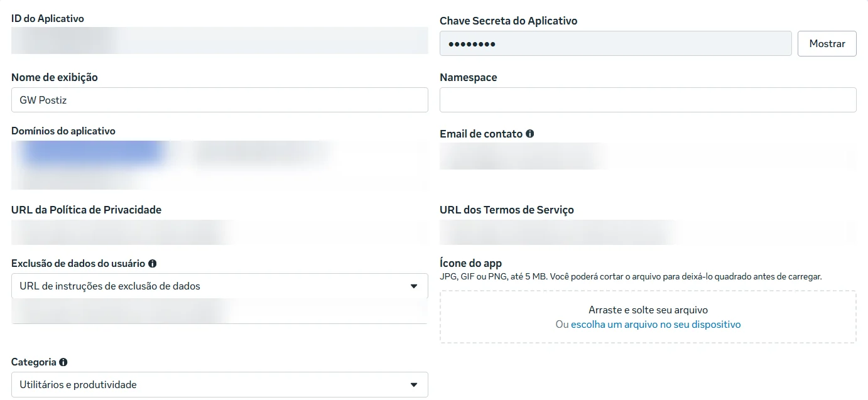Screen dimensions: 868x400
Task: Click the escolha um arquivo no seu dispositivo link
Action: coord(656,325)
